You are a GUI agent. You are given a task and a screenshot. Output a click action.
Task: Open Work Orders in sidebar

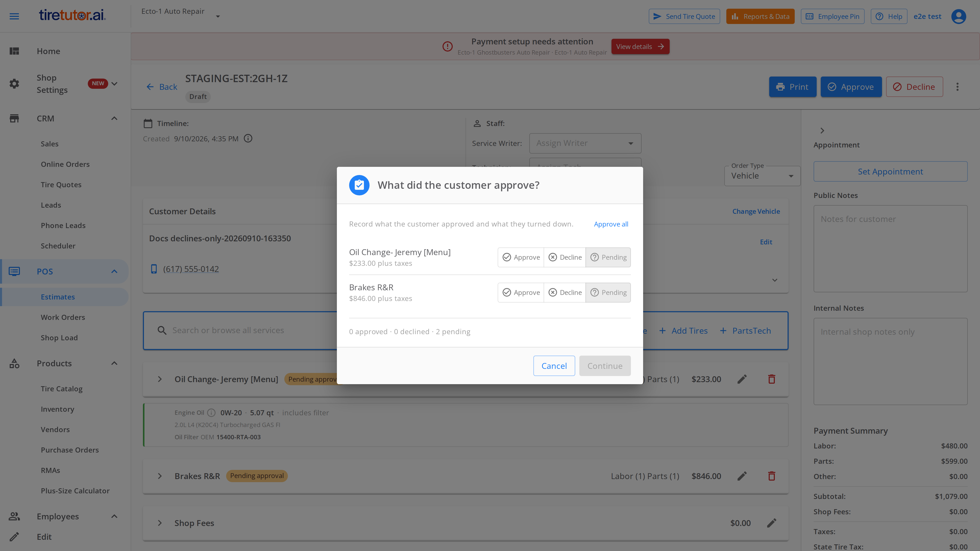point(63,317)
